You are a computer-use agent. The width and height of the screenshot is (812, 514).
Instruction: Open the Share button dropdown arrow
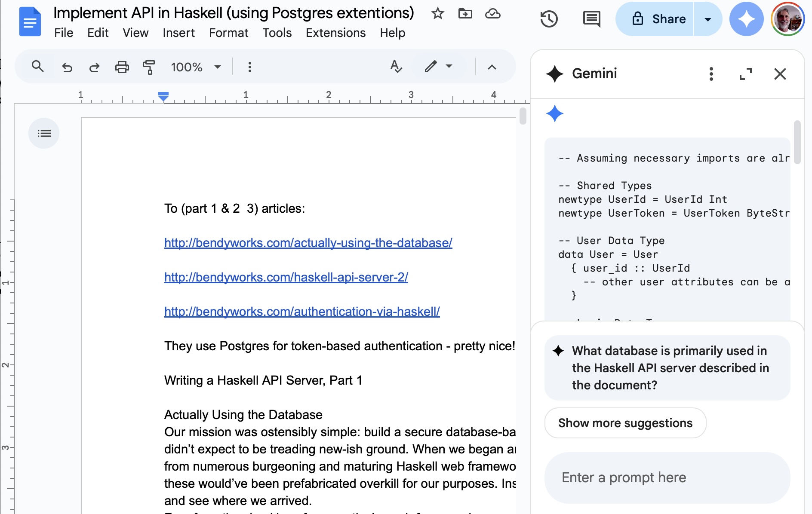(707, 19)
